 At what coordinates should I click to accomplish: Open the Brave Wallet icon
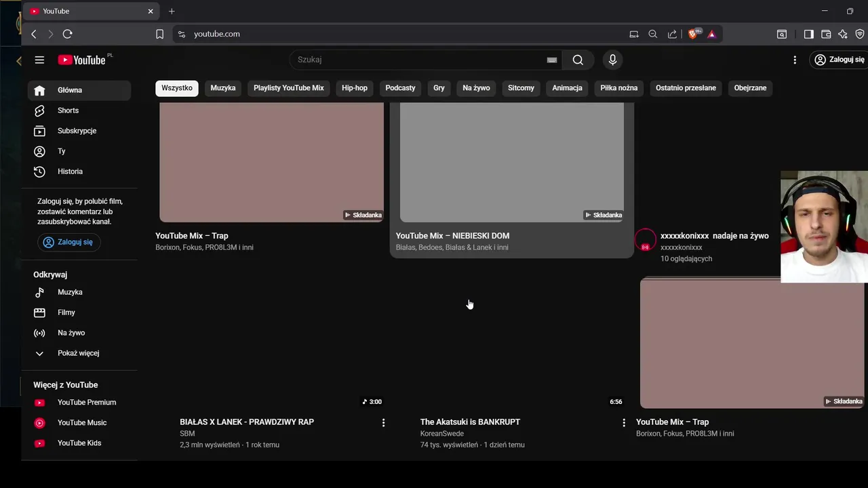[x=826, y=34]
